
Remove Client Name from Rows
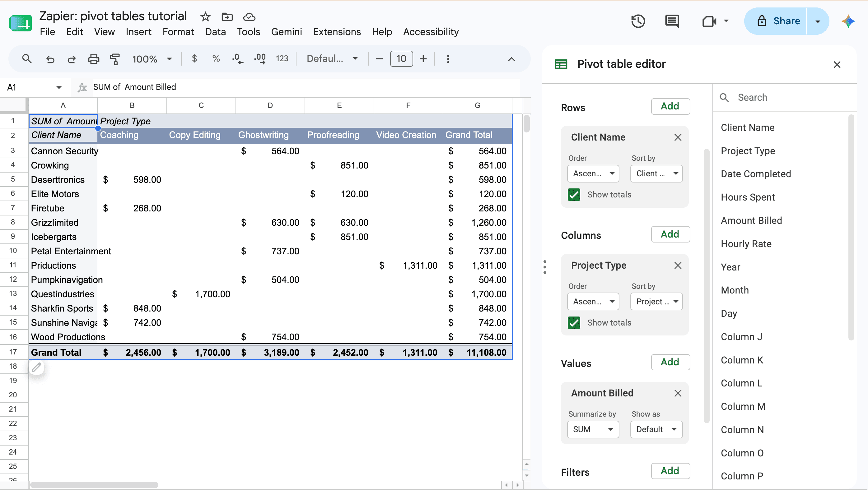click(x=678, y=137)
